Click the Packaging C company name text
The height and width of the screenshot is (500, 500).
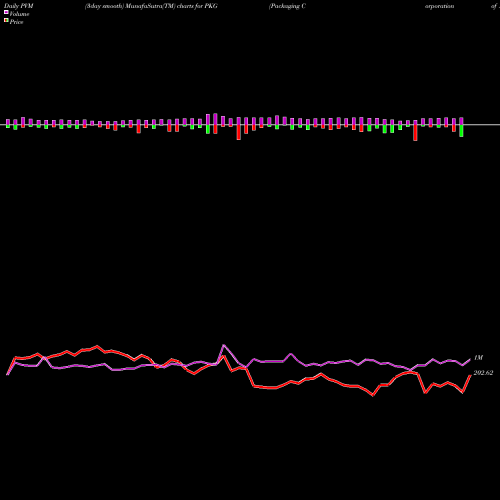[x=287, y=6]
